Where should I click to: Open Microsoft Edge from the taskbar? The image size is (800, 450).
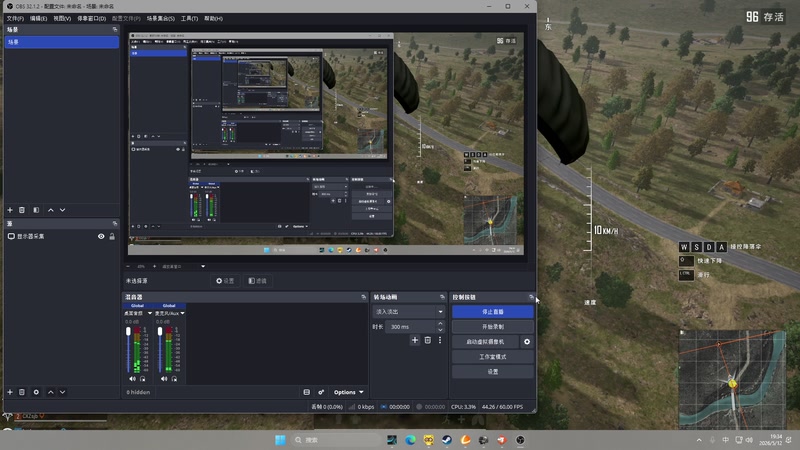(410, 440)
